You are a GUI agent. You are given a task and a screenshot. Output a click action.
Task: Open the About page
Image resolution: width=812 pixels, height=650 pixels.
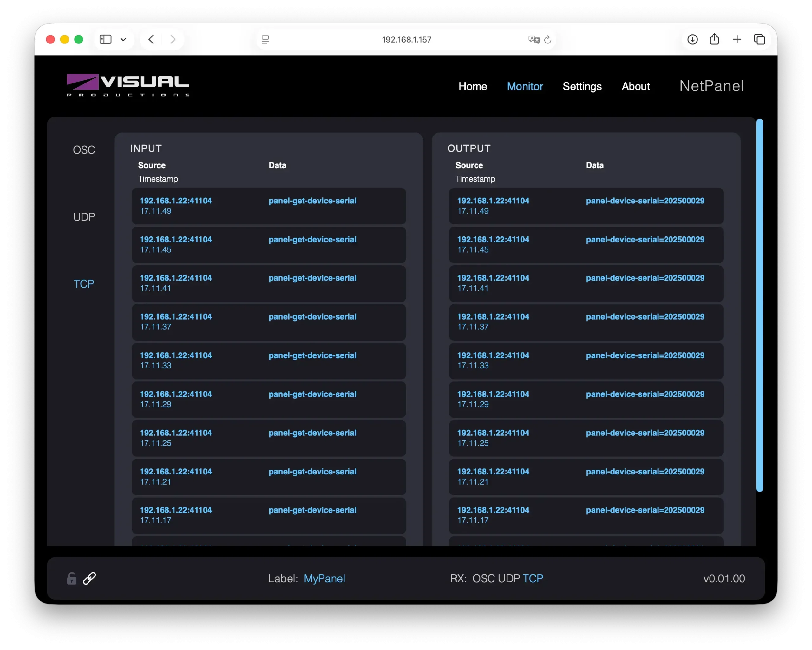(x=635, y=86)
